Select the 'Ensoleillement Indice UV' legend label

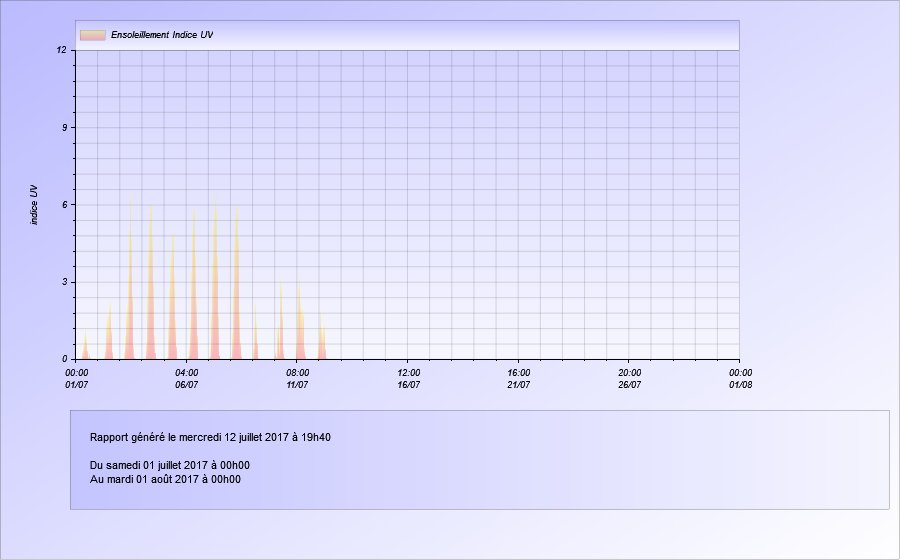click(x=162, y=35)
